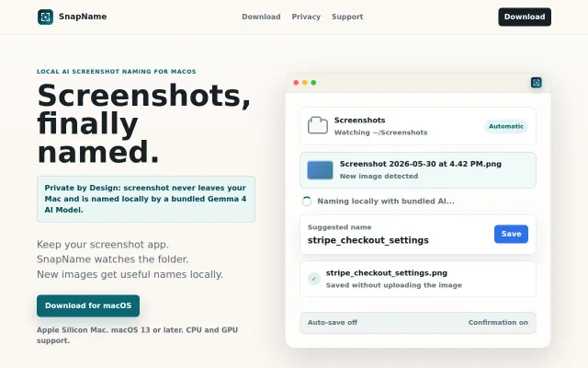Click the loading spinner beside Naming locally
The image size is (588, 368).
click(307, 201)
